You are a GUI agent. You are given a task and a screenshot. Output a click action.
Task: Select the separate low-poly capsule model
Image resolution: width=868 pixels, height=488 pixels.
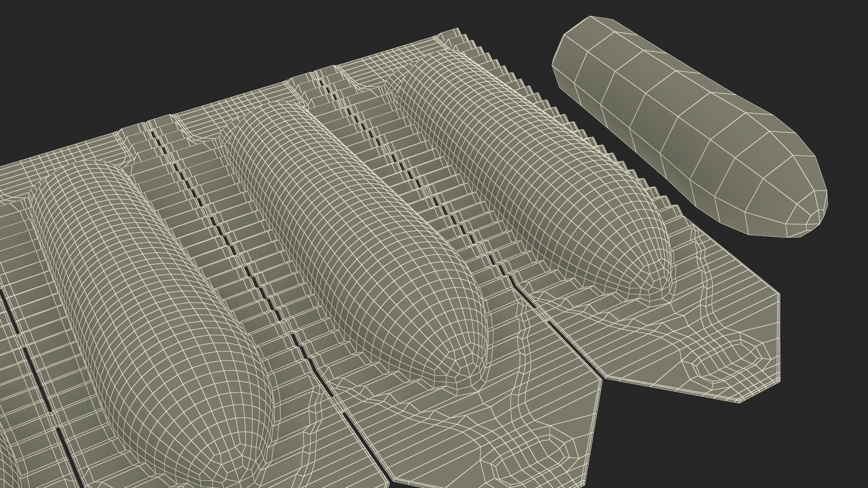pyautogui.click(x=690, y=126)
